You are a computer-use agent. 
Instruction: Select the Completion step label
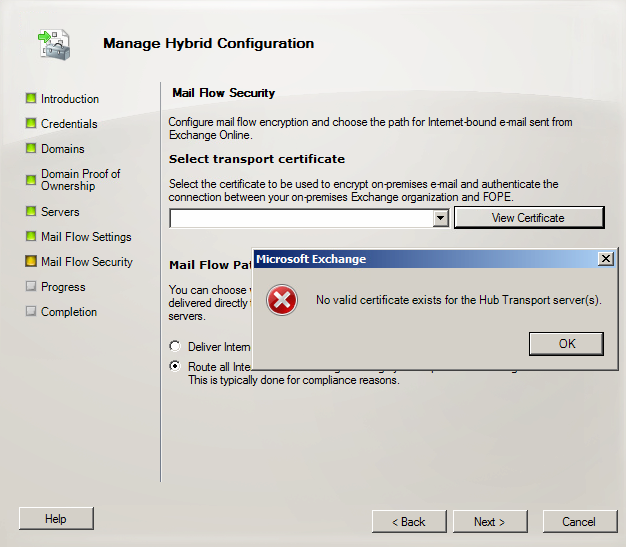click(69, 312)
